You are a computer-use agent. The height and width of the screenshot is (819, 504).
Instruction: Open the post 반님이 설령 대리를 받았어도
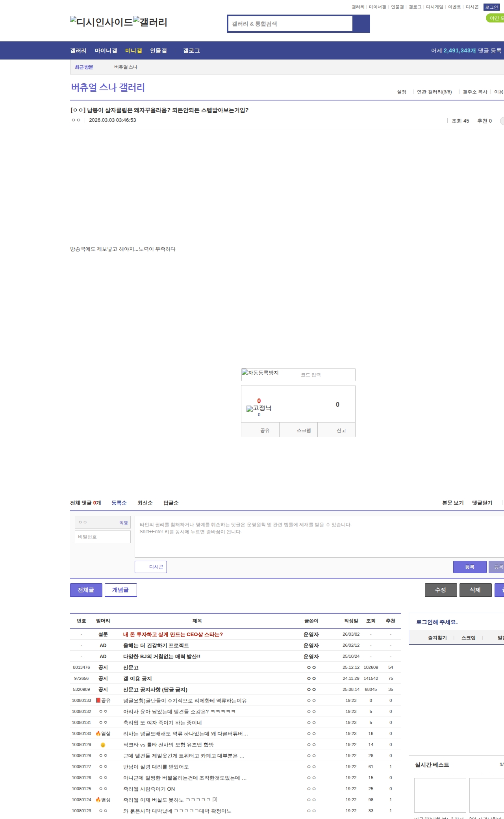click(156, 767)
